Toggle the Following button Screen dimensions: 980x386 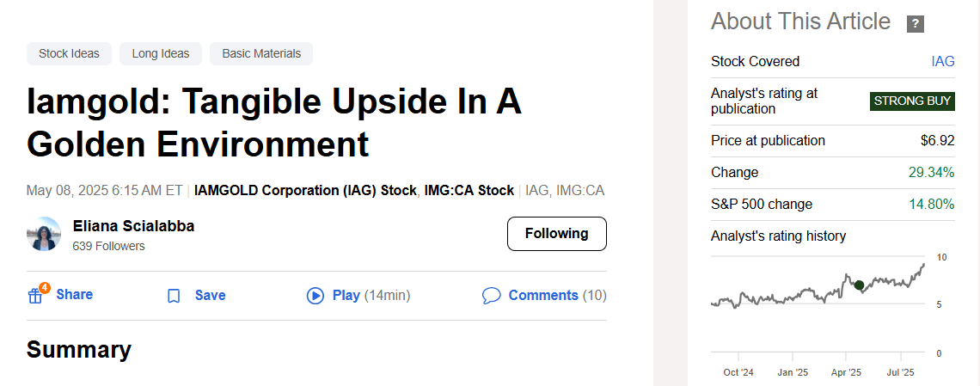[x=556, y=234]
